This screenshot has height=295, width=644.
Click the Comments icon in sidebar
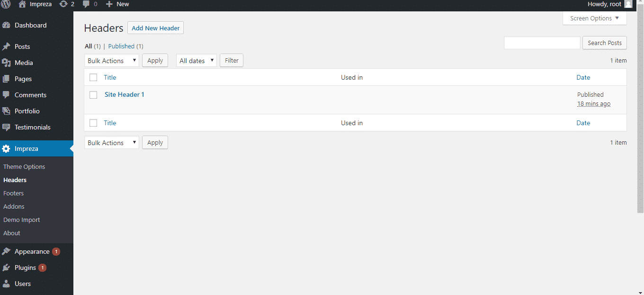(6, 95)
